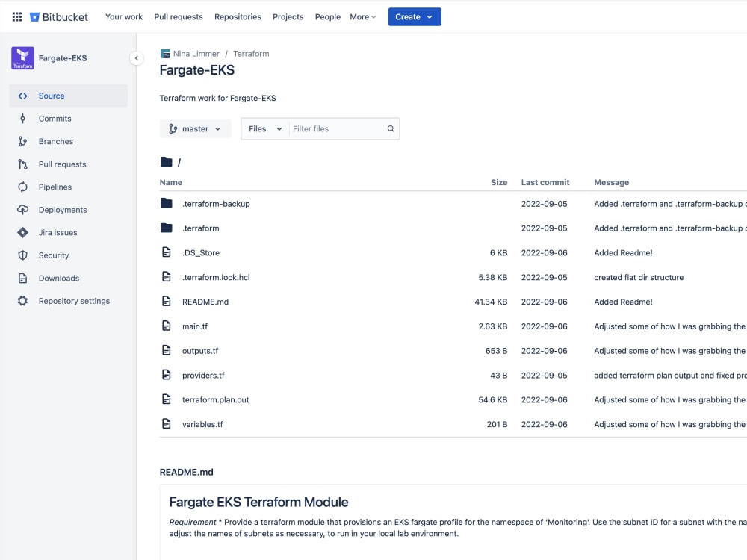Click the Fargate-EKS repository avatar

(x=22, y=57)
